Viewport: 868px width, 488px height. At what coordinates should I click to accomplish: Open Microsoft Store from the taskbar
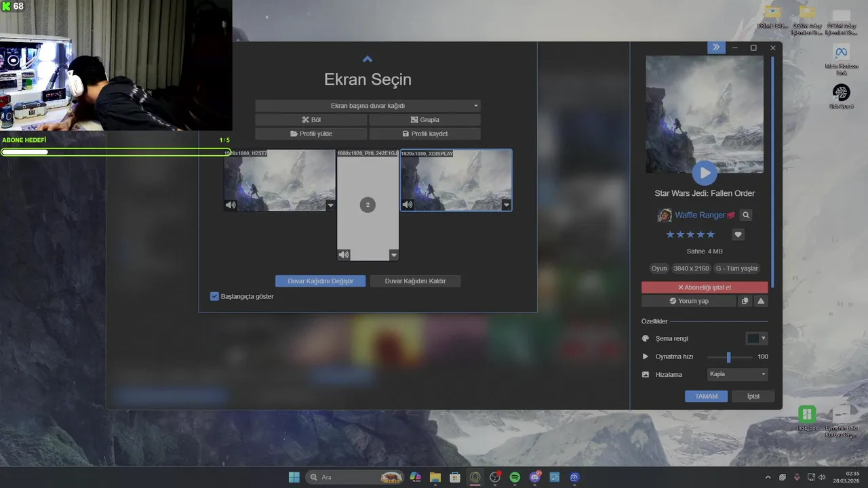(x=455, y=477)
